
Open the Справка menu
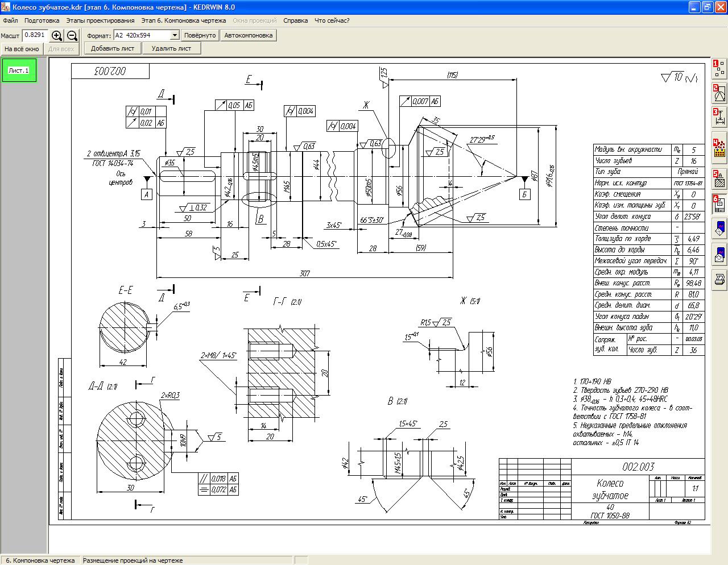point(295,20)
